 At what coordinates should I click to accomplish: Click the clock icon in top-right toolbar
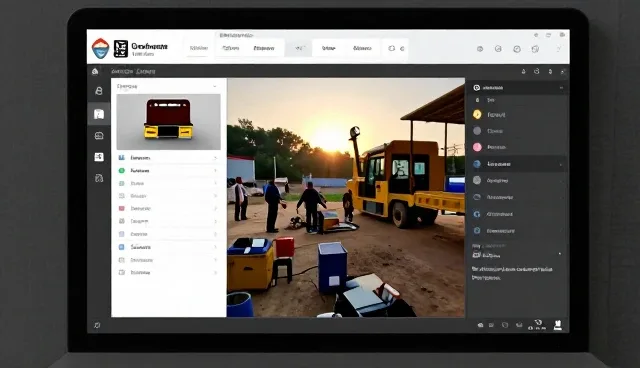[517, 49]
